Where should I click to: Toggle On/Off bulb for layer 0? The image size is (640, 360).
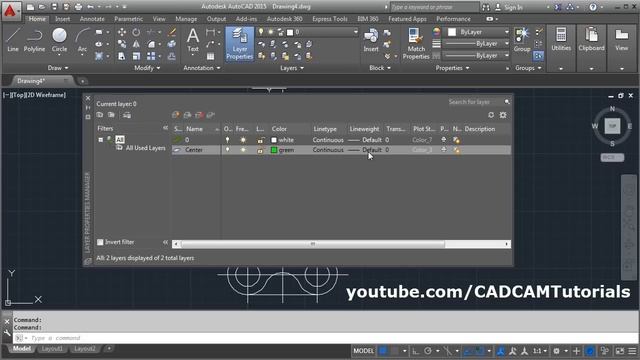[227, 140]
